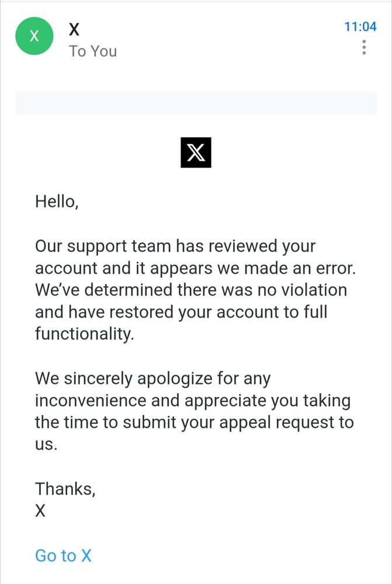Click the gray banner bar above the logo
The width and height of the screenshot is (392, 584).
[x=196, y=103]
